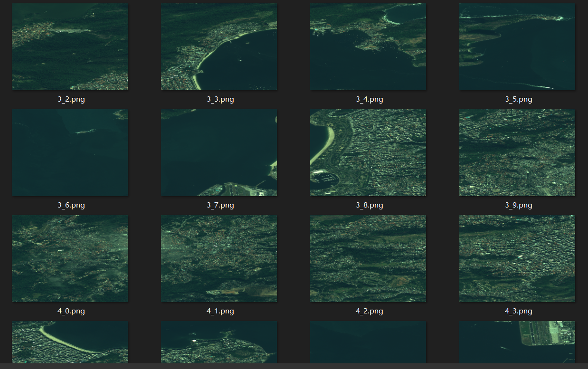Select the cropped thumbnail showing an airport runway
Viewport: 588px width, 369px height.
(517, 342)
